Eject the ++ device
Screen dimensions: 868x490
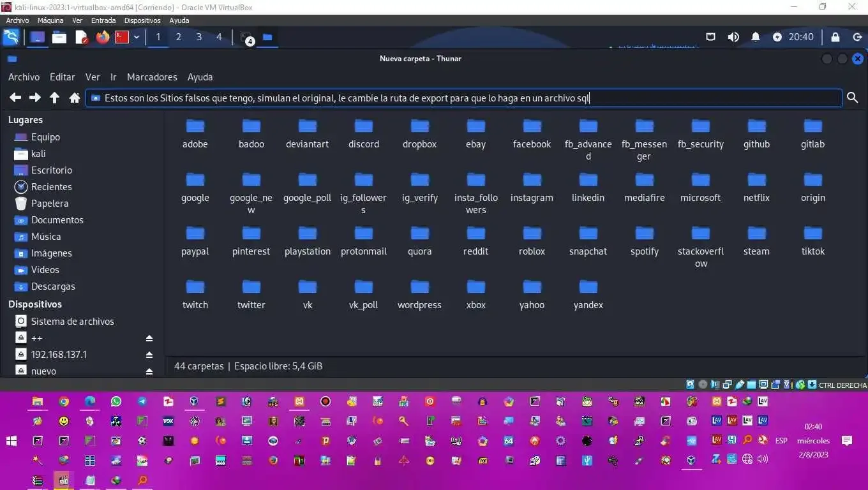pos(149,338)
